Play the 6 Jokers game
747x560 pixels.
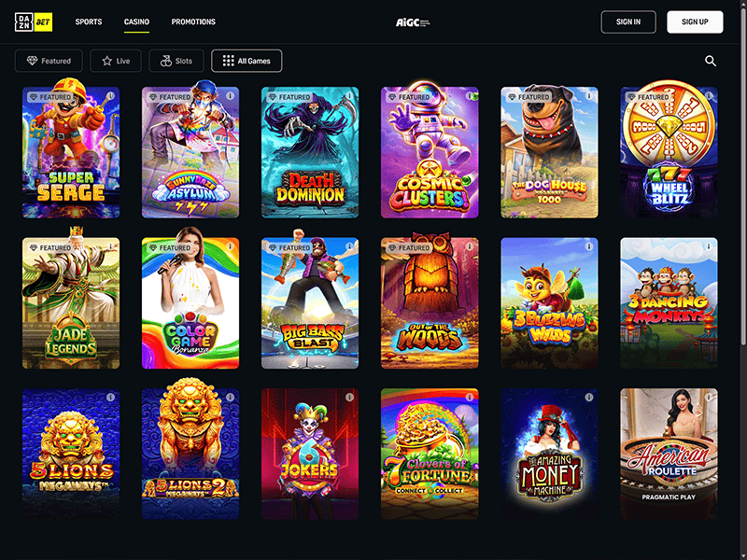[x=310, y=454]
